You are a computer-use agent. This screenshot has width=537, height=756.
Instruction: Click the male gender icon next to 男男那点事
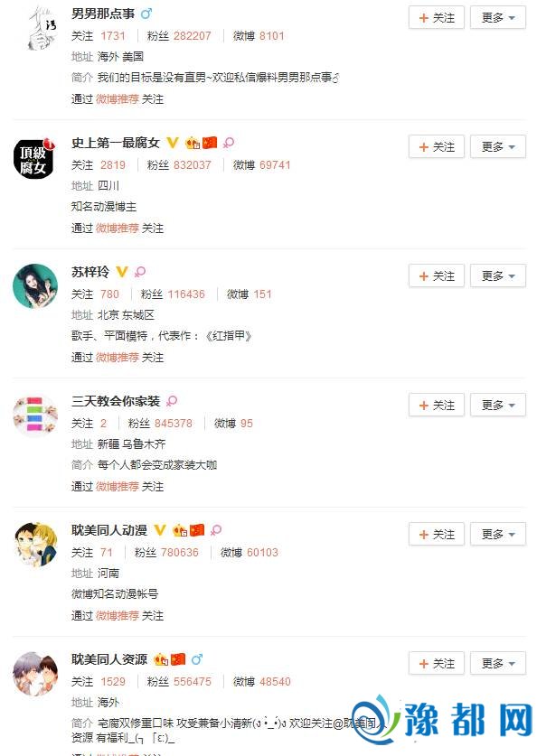point(146,14)
